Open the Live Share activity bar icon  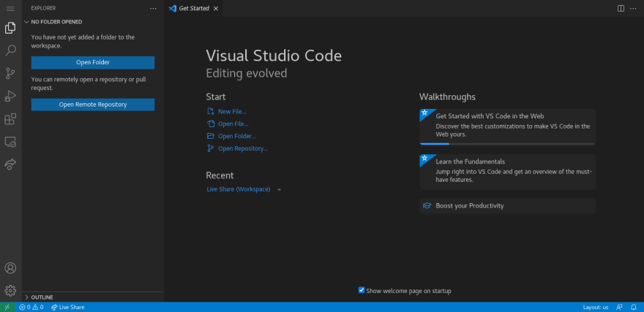pyautogui.click(x=10, y=164)
